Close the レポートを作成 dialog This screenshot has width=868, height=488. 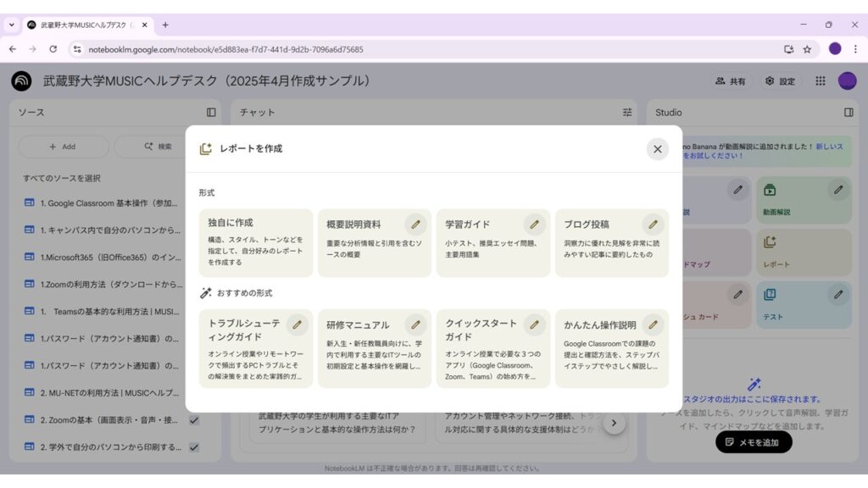(657, 149)
